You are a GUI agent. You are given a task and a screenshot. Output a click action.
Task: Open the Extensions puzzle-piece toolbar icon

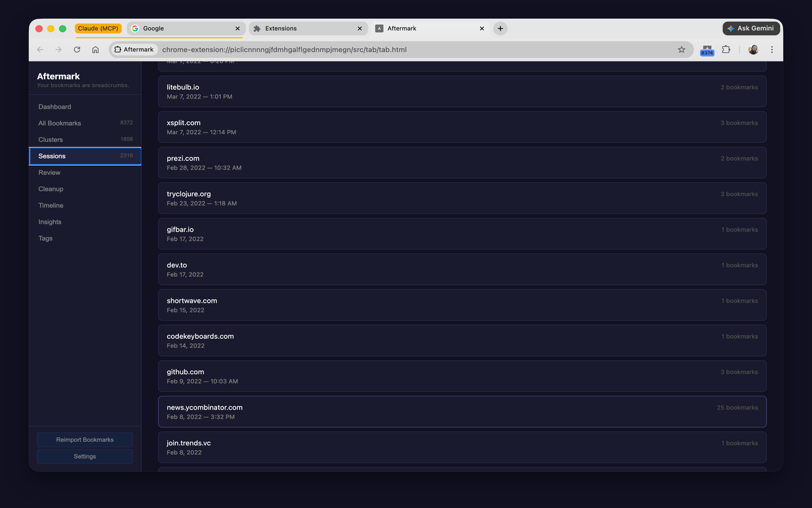coord(726,50)
